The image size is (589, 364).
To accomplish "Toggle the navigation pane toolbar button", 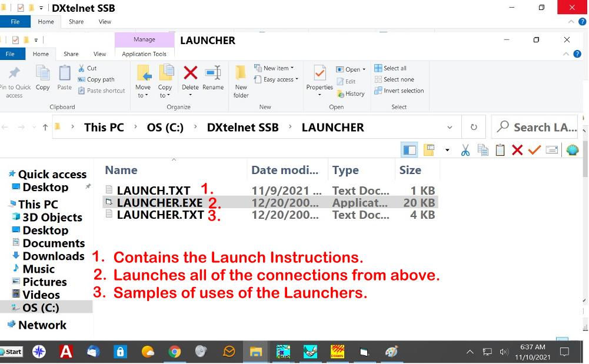I will (x=410, y=150).
